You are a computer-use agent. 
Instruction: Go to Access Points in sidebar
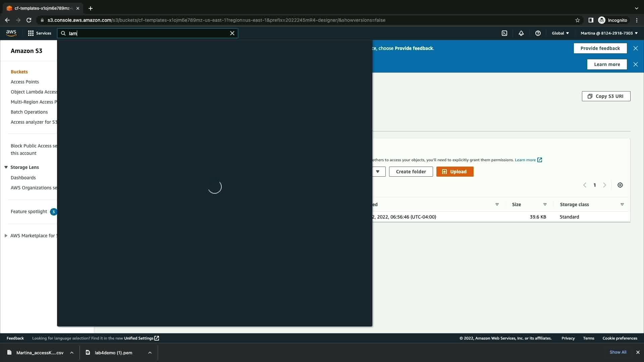click(25, 82)
